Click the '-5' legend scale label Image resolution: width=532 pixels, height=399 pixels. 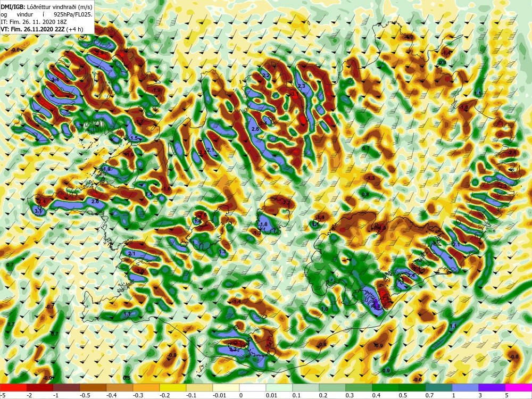[2, 395]
